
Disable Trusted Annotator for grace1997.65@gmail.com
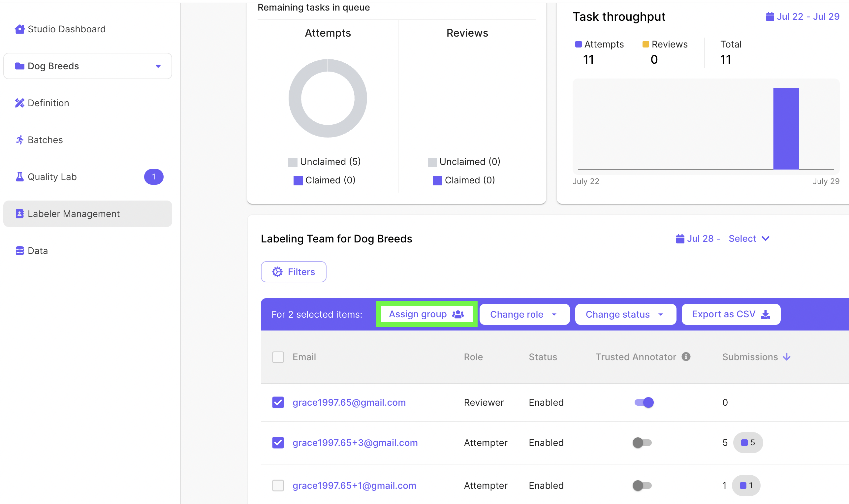tap(644, 402)
